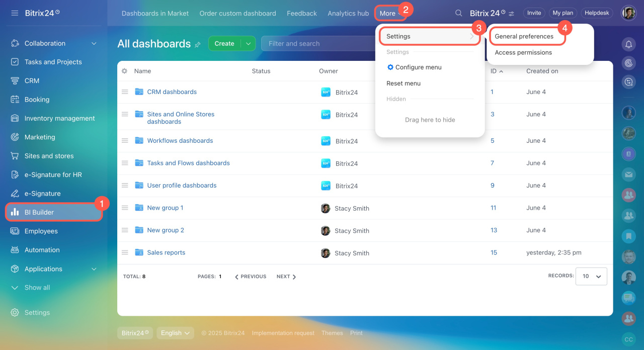Click the pin icon next to All dashboards
The width and height of the screenshot is (644, 350).
pyautogui.click(x=197, y=44)
